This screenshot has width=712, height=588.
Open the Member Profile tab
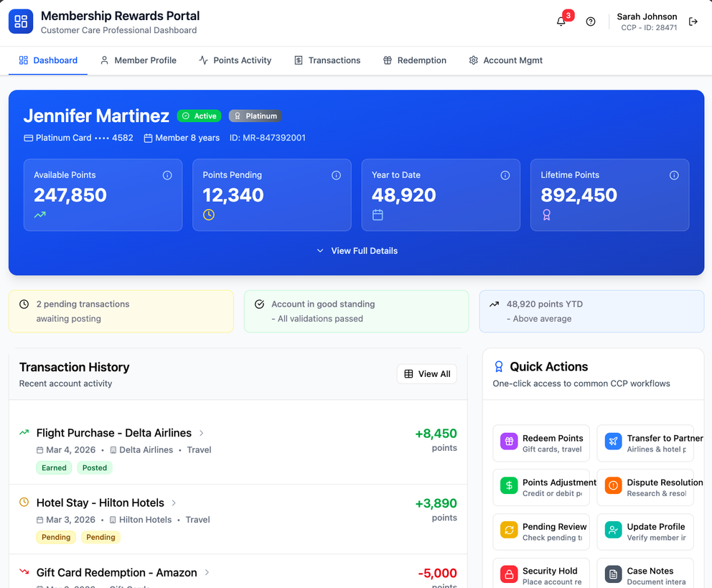pos(138,60)
